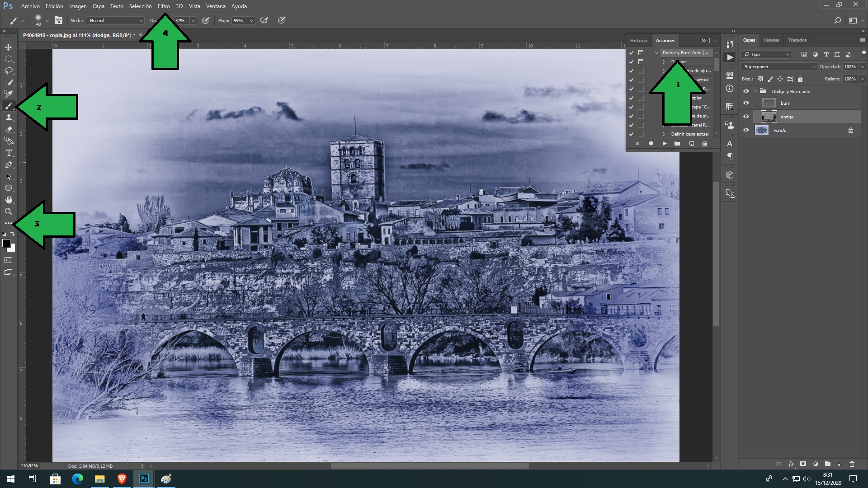Image resolution: width=868 pixels, height=488 pixels.
Task: Click the Change Screen Mode icon
Action: click(x=9, y=272)
